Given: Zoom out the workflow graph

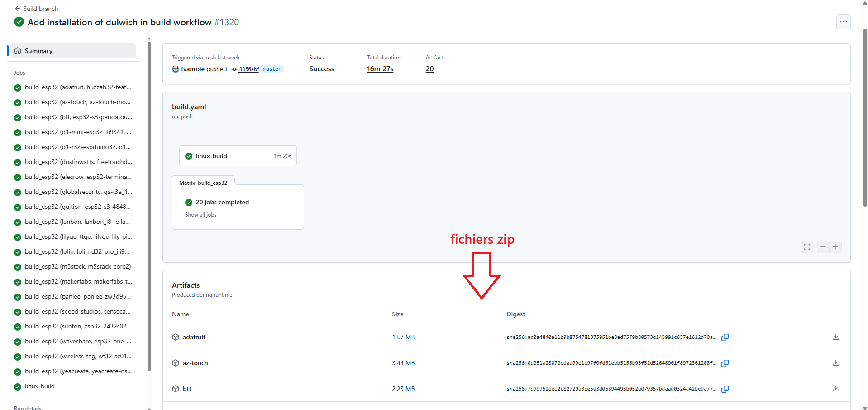Looking at the screenshot, I should (x=823, y=247).
